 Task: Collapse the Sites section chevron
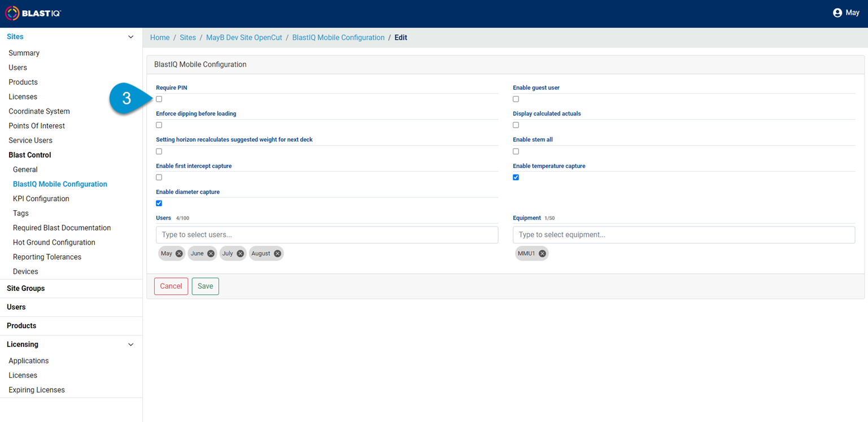130,37
